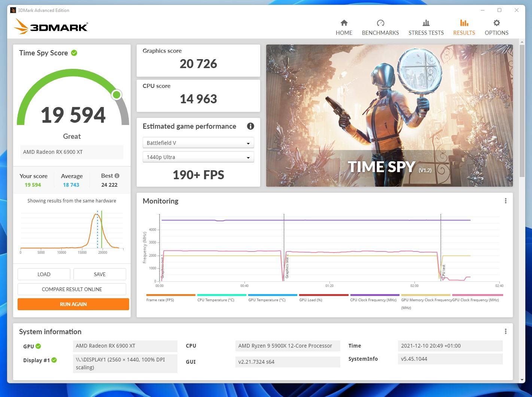Click the green GPU validation checkmark
This screenshot has height=397, width=532.
tap(38, 346)
